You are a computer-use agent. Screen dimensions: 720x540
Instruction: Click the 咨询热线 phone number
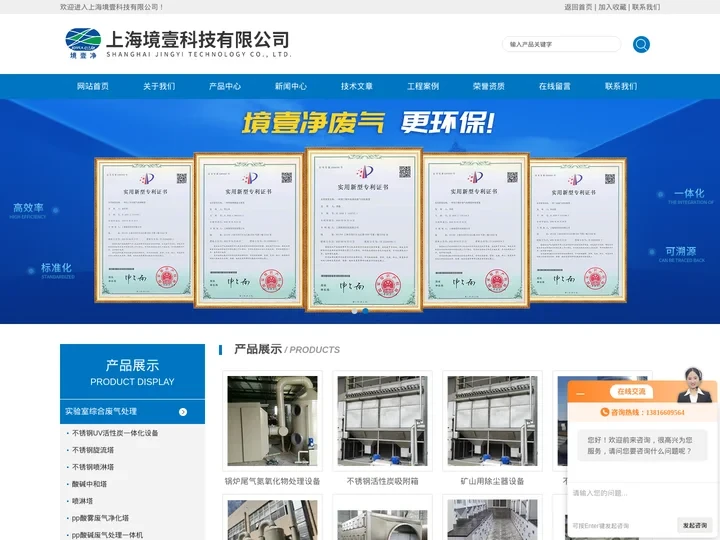pos(665,412)
